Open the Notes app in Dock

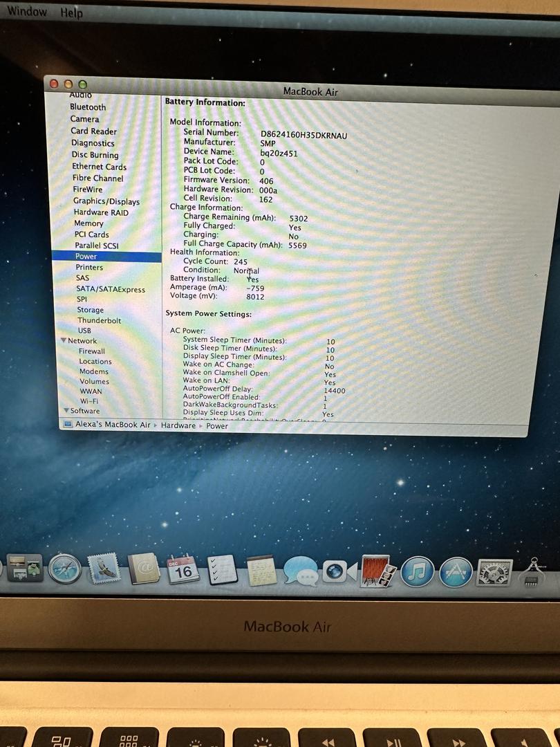coord(261,570)
